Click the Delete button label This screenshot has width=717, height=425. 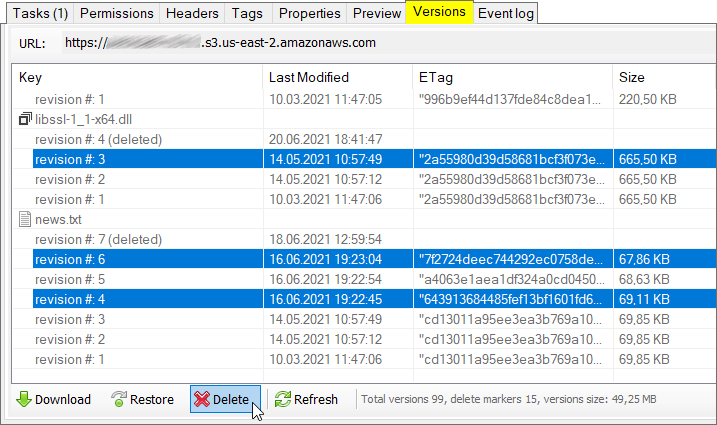(231, 399)
